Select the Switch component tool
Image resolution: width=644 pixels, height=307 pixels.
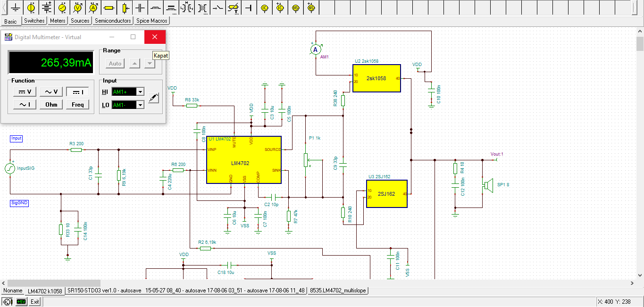pyautogui.click(x=218, y=8)
